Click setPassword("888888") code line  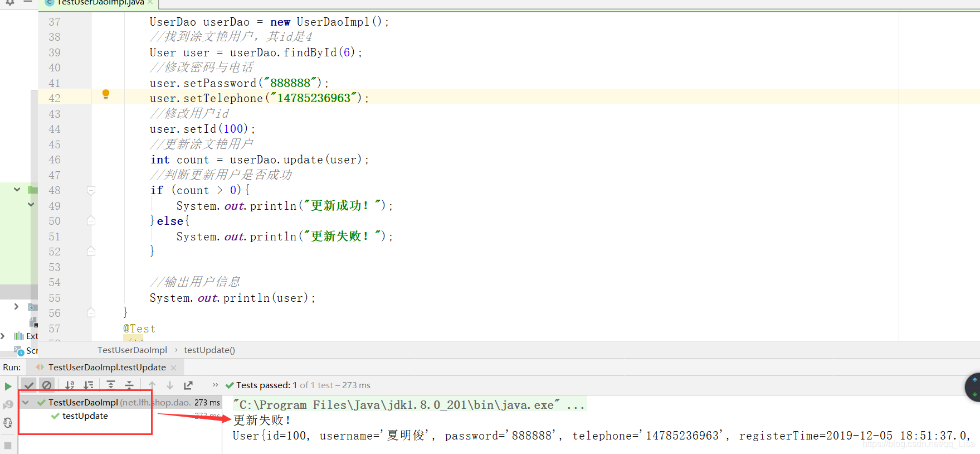tap(240, 83)
